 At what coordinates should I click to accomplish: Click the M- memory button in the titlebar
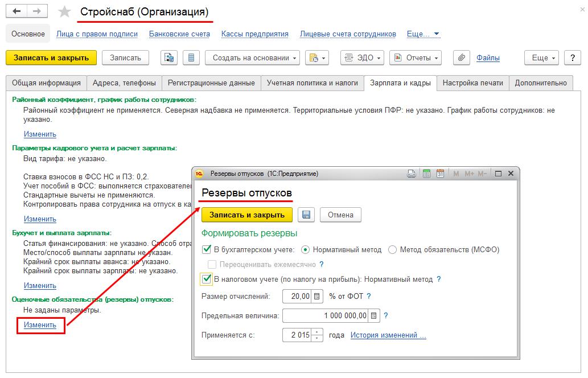point(482,174)
